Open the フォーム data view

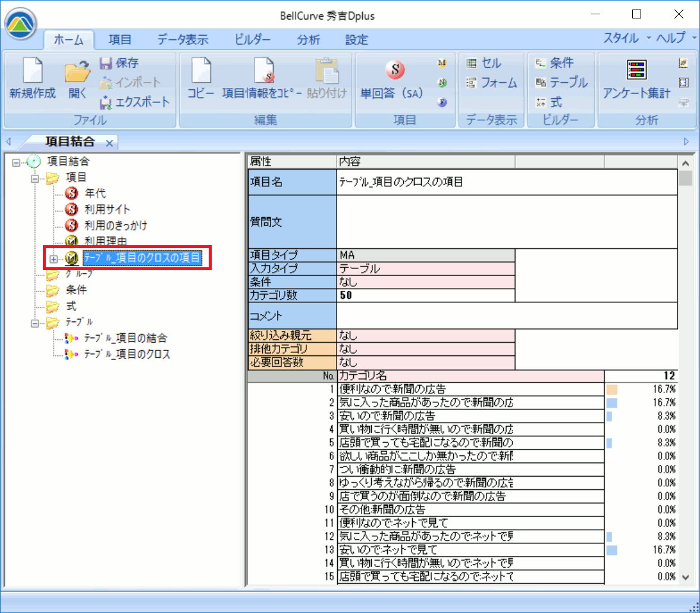click(491, 83)
